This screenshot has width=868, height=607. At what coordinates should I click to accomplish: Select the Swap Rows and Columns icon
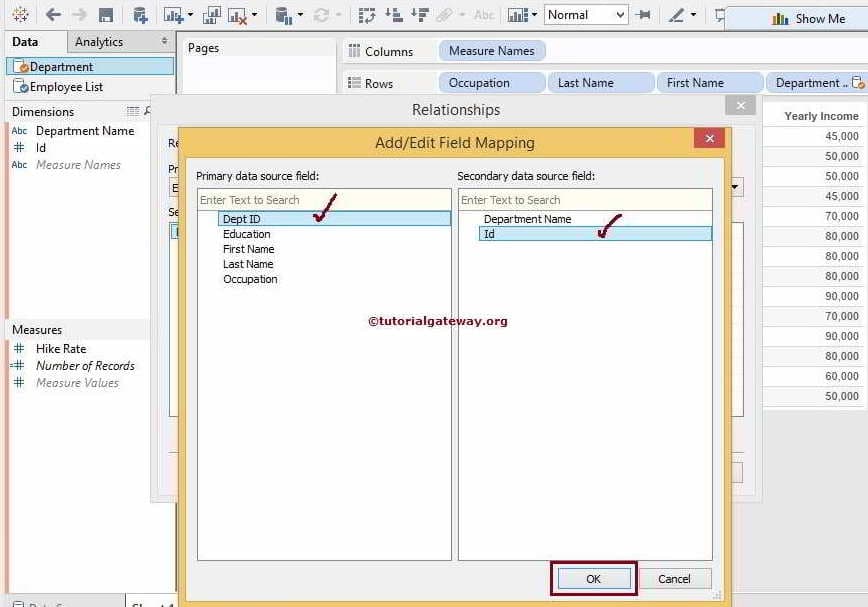coord(366,14)
